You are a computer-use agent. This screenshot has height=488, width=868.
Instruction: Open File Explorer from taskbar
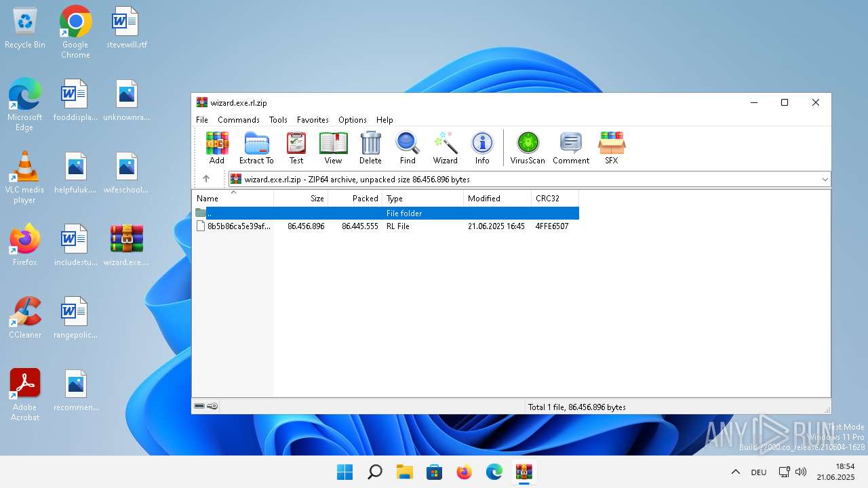(x=404, y=472)
